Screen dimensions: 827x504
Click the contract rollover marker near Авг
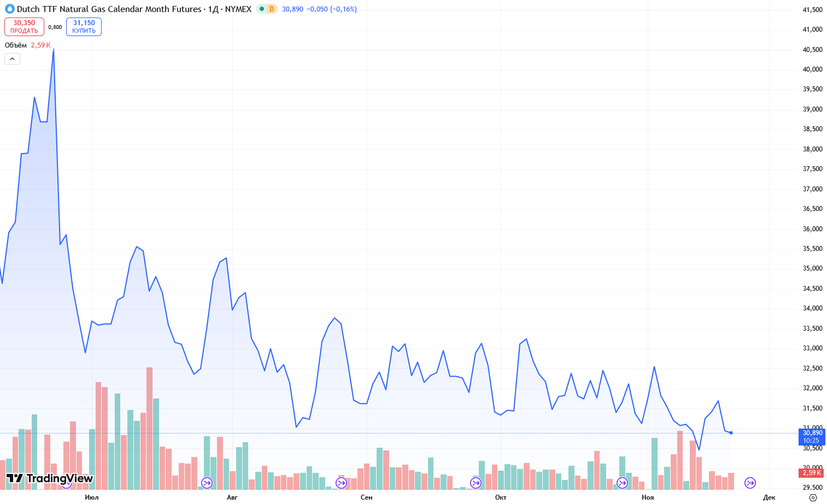[207, 483]
